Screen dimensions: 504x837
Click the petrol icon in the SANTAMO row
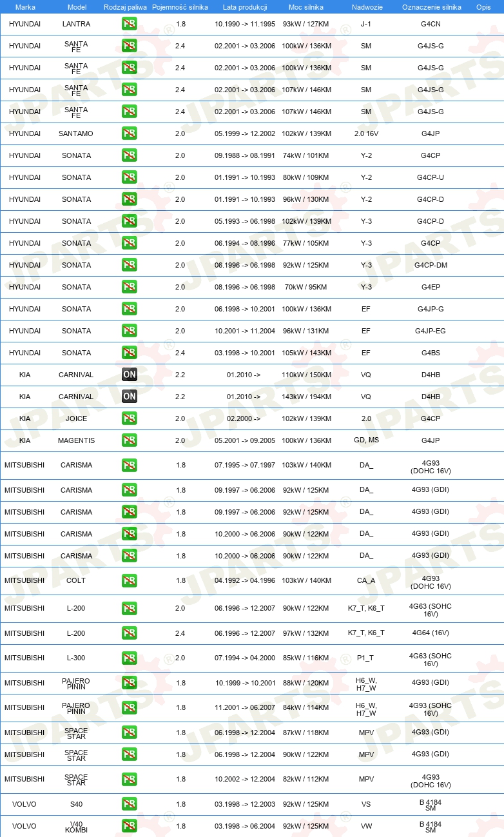(129, 133)
